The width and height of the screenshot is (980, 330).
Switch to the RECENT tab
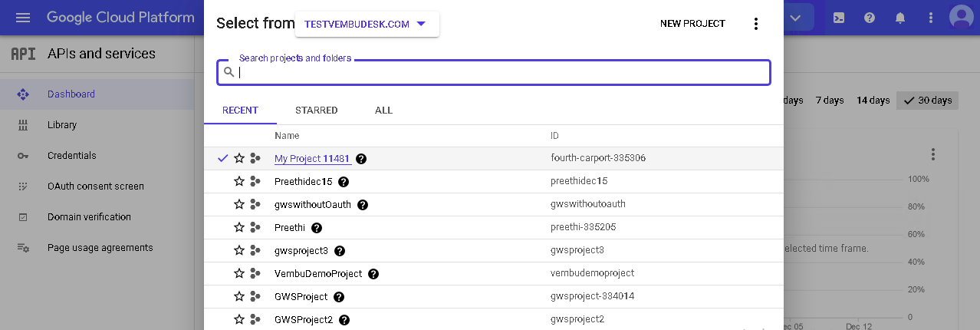pyautogui.click(x=240, y=111)
